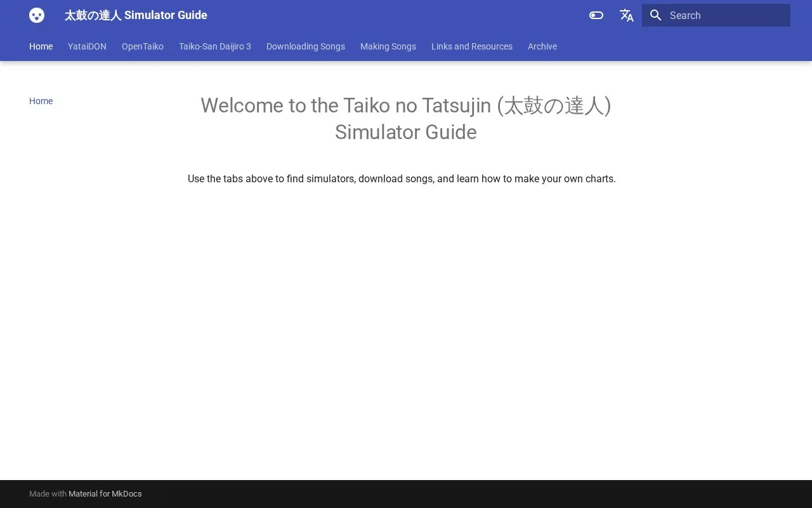
Task: Select the Links and Resources tab
Action: (472, 46)
